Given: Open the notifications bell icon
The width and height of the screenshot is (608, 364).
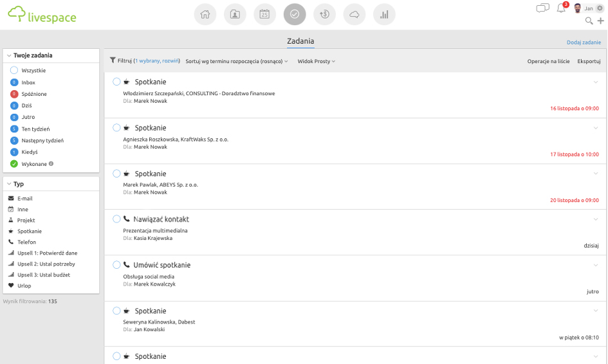Looking at the screenshot, I should [x=561, y=8].
